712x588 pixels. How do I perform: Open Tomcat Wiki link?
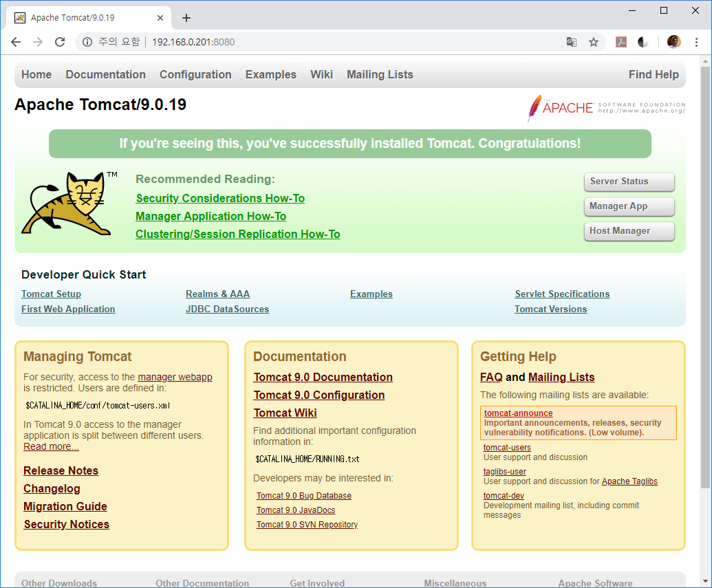pyautogui.click(x=285, y=413)
